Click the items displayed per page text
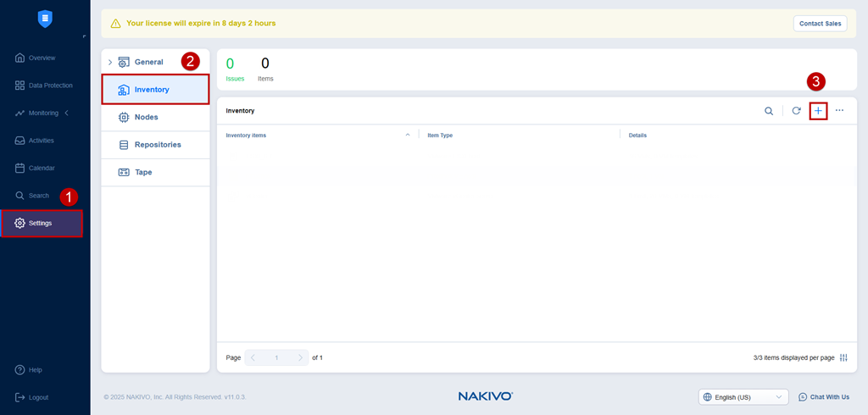The width and height of the screenshot is (868, 415). pos(793,357)
